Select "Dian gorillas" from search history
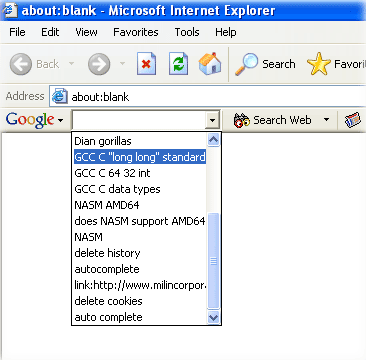 (140, 141)
